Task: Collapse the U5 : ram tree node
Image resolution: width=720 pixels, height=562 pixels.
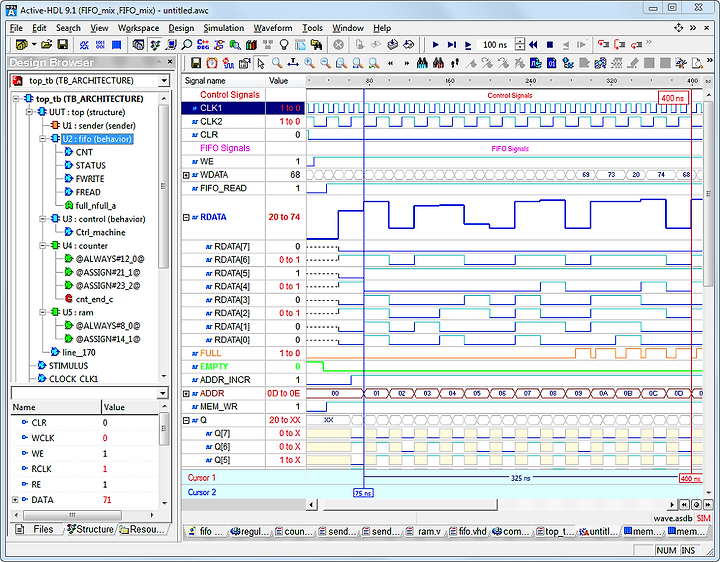Action: (x=43, y=312)
